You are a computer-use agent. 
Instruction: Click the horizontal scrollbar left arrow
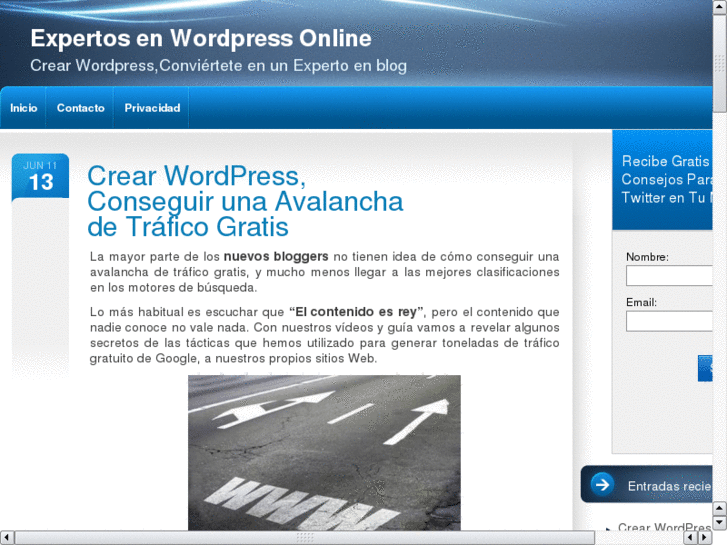click(7, 538)
